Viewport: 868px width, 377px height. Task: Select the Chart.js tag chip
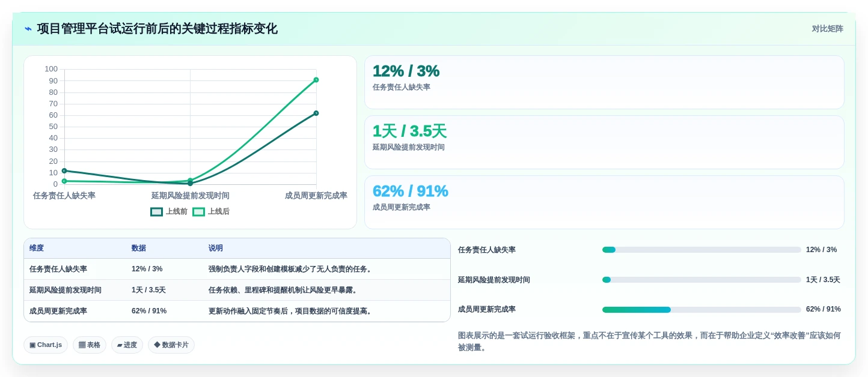click(46, 345)
